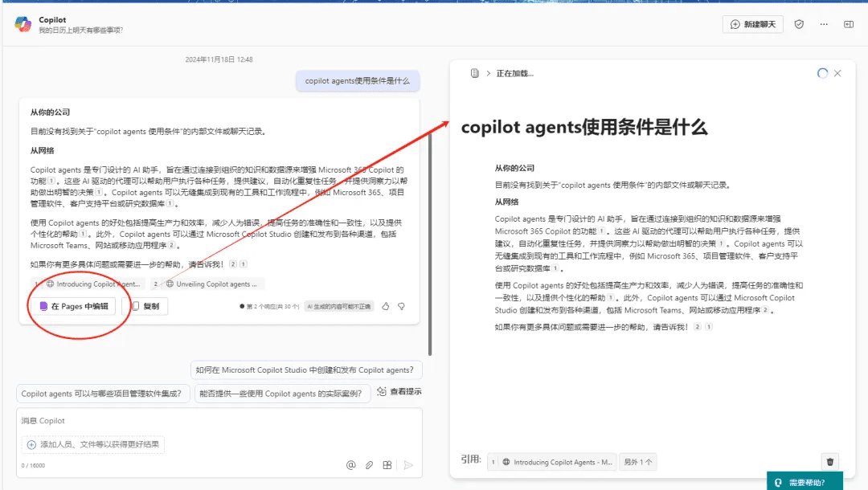868x490 pixels.
Task: Click the page title copilot agents使用条件是什么
Action: (584, 127)
